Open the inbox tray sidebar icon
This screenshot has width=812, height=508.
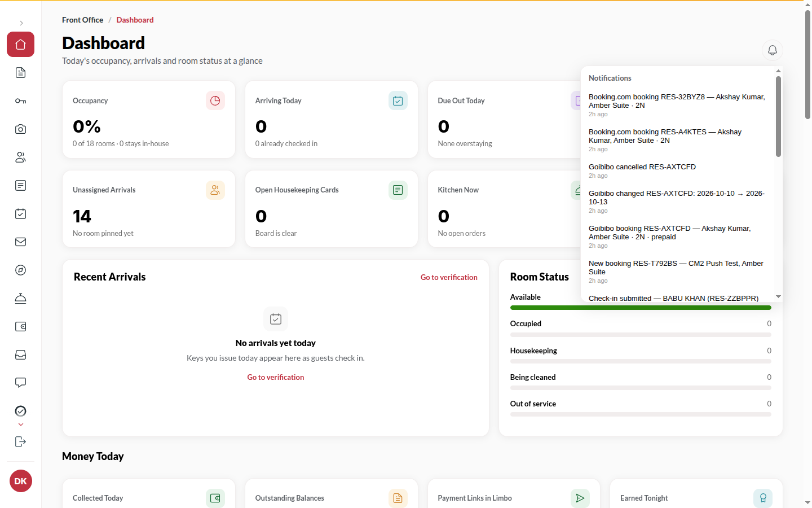20,355
